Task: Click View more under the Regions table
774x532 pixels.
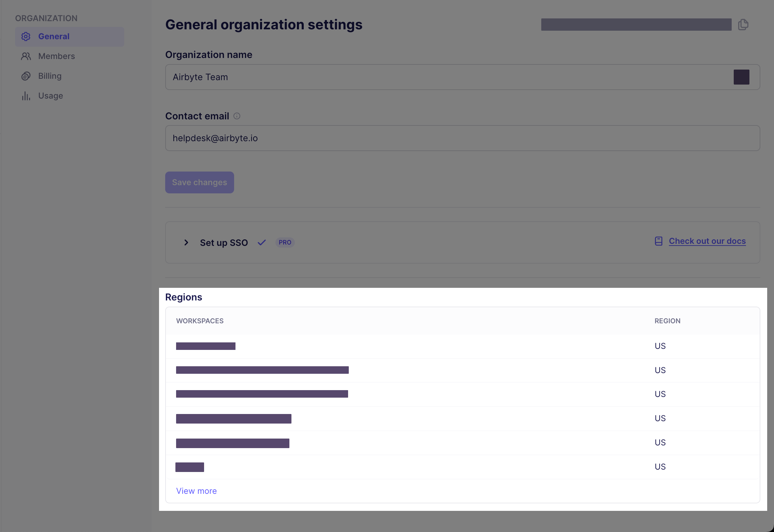Action: [x=196, y=490]
